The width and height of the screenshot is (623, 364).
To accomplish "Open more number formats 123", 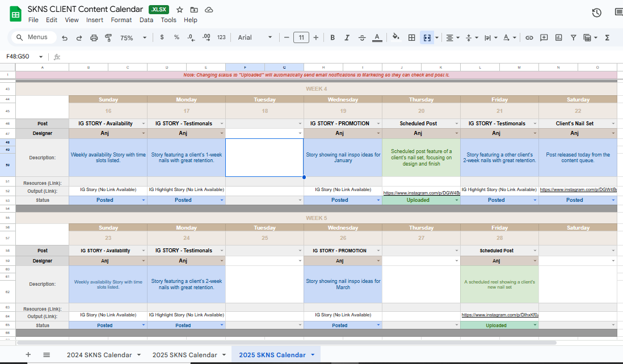I will [x=221, y=37].
